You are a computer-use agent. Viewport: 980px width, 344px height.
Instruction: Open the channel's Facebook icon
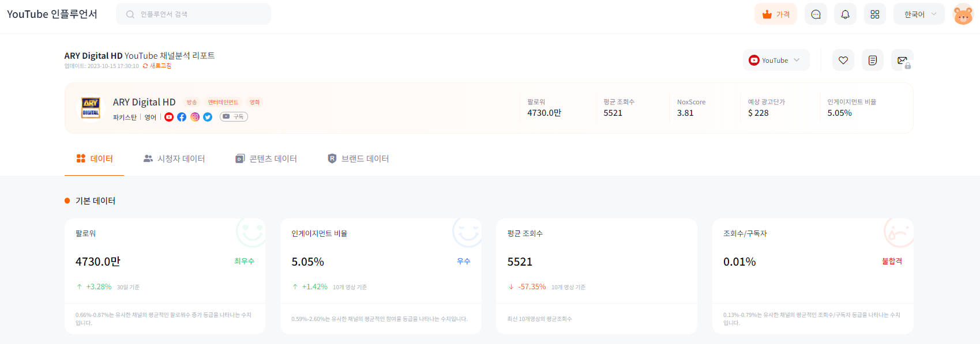(182, 117)
